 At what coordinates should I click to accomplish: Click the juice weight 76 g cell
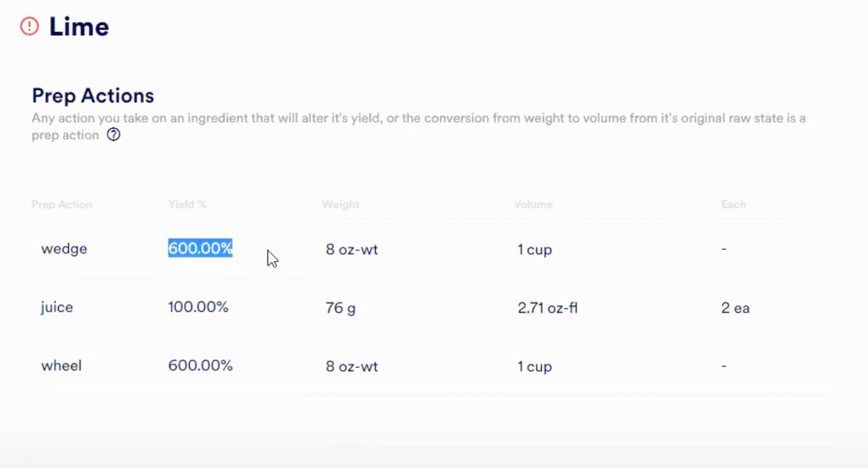tap(340, 308)
